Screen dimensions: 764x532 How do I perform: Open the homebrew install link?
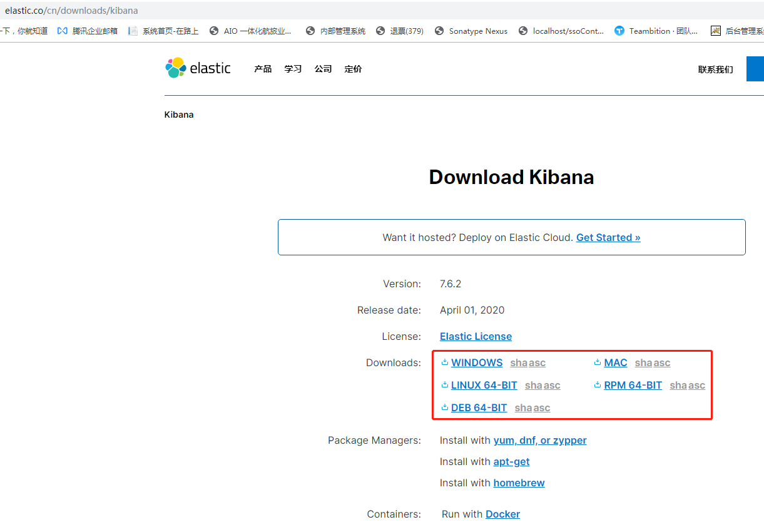point(519,483)
